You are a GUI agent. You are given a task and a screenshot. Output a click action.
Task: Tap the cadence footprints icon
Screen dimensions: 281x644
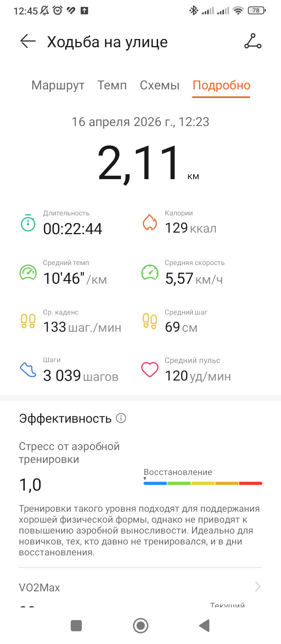28,321
